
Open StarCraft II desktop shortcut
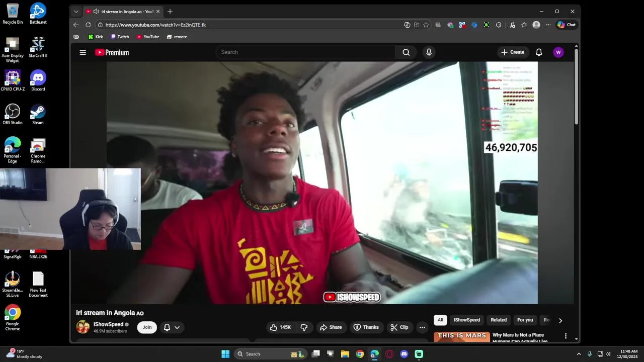point(38,47)
